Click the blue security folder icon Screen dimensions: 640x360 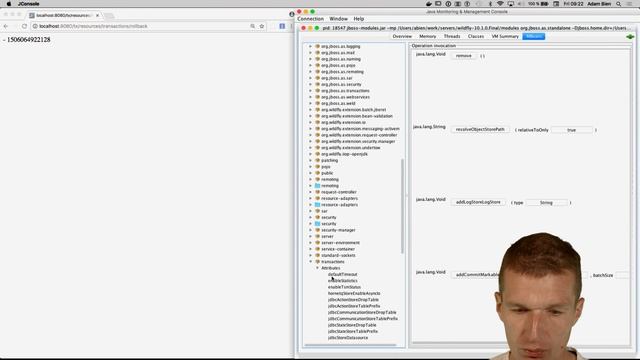pos(317,224)
